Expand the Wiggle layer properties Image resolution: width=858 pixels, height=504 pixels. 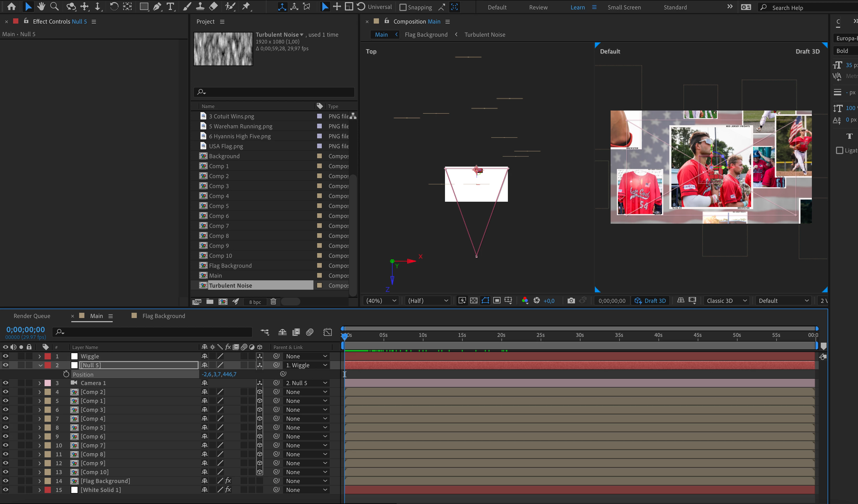(x=40, y=356)
